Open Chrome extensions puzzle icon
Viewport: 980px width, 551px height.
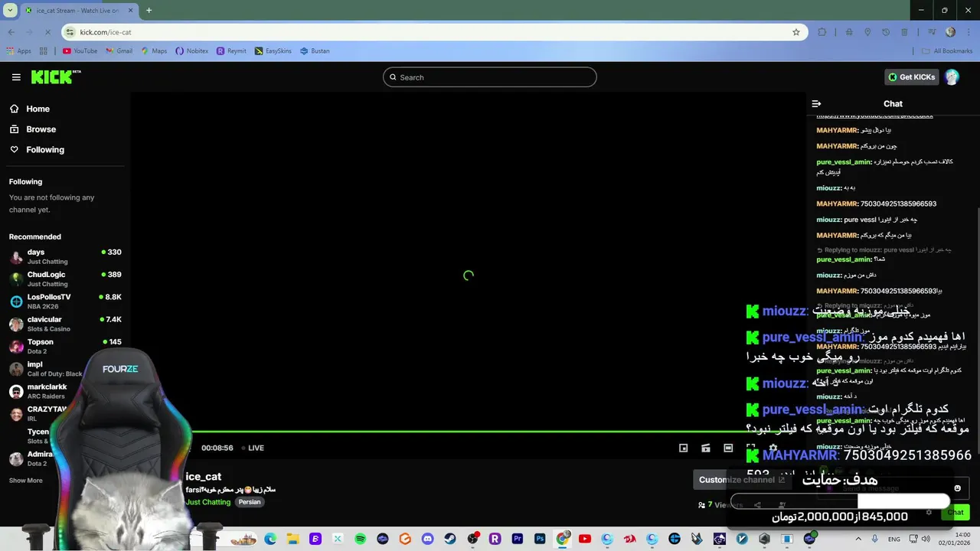pyautogui.click(x=822, y=32)
